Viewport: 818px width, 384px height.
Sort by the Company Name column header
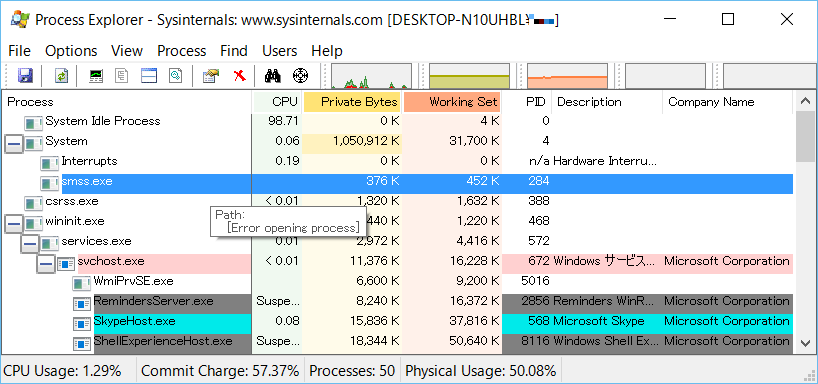727,102
